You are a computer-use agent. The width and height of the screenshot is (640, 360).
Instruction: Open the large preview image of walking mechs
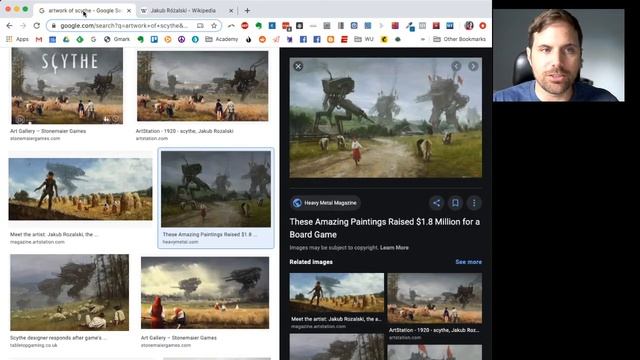coord(386,118)
